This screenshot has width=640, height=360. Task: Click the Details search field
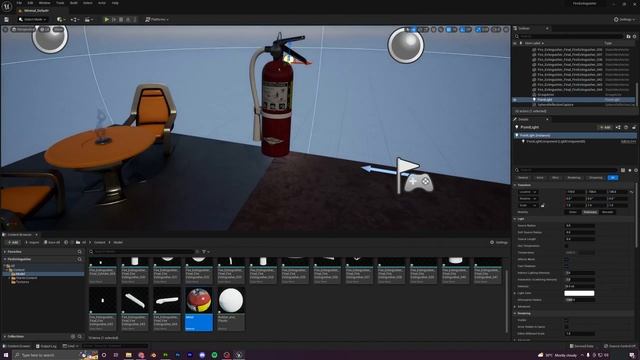click(x=567, y=170)
